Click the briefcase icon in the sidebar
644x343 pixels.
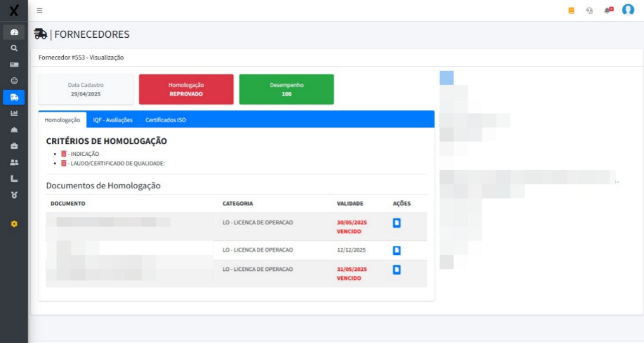(x=14, y=146)
